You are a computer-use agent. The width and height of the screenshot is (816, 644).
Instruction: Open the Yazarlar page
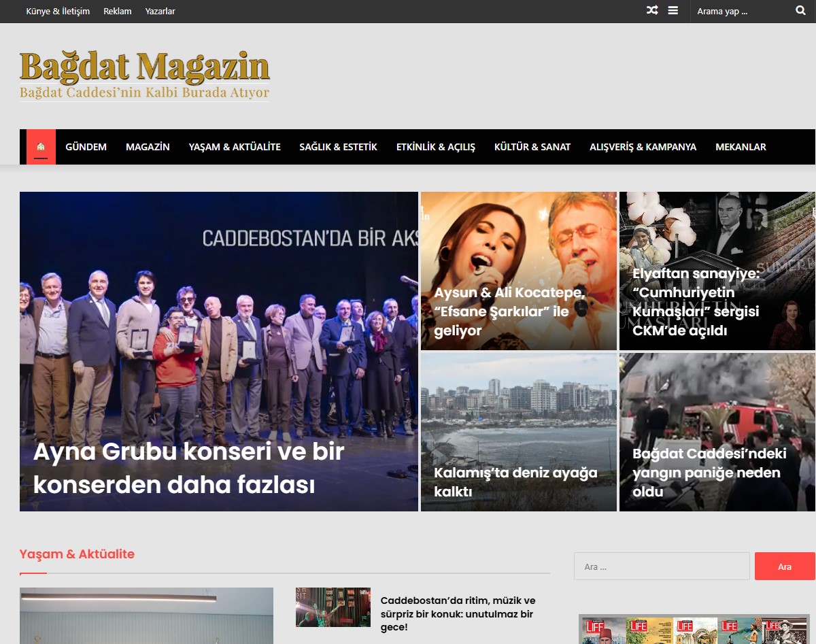[159, 12]
